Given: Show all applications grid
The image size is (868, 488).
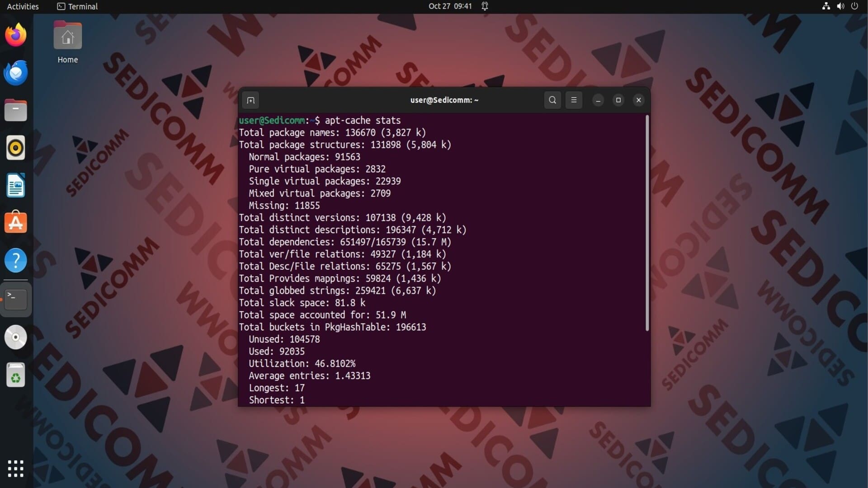Looking at the screenshot, I should pyautogui.click(x=16, y=469).
